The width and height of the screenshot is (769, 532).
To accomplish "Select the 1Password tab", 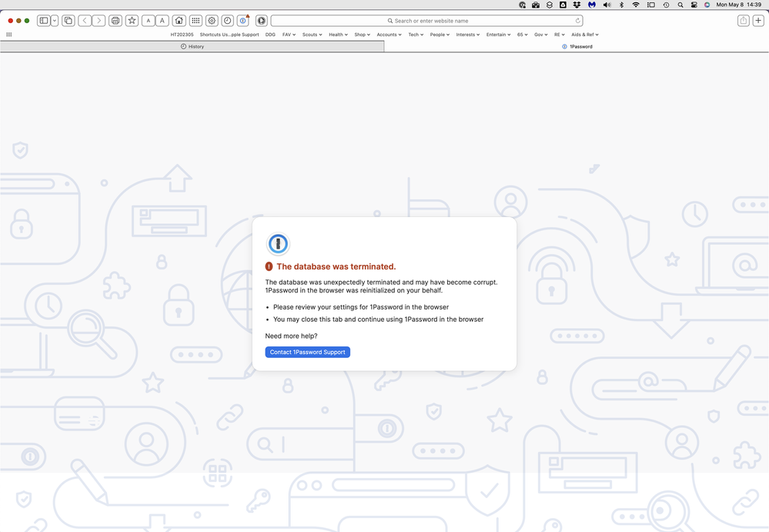I will [577, 46].
